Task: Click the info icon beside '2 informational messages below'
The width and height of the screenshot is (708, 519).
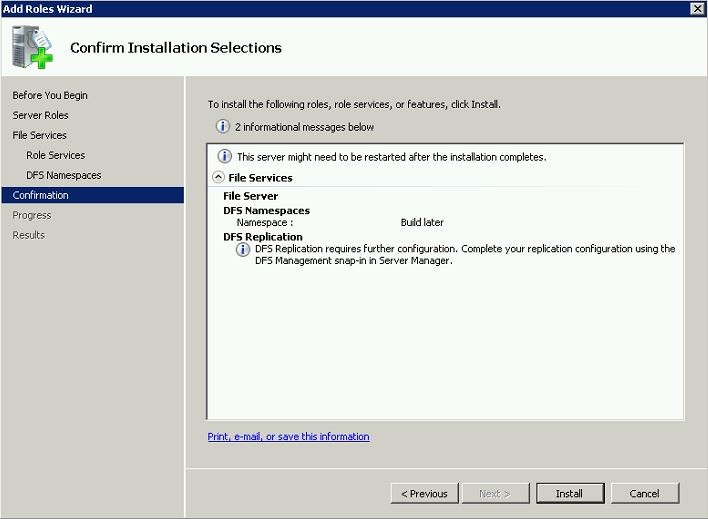Action: pos(223,127)
